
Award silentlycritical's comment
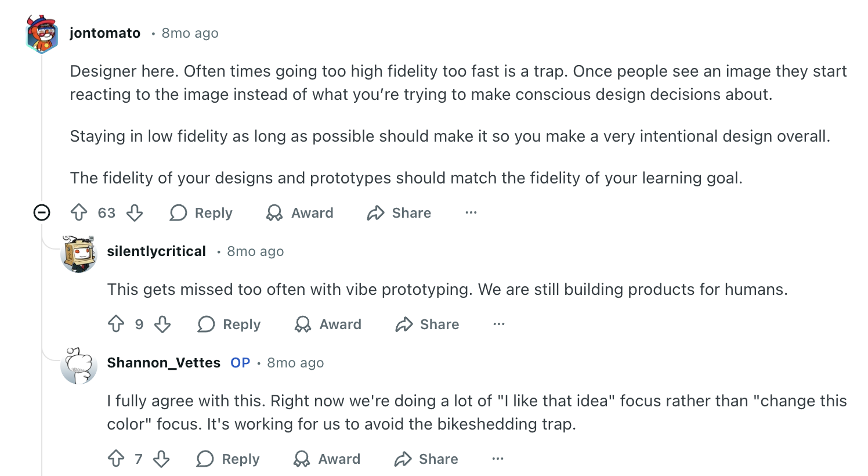[328, 324]
